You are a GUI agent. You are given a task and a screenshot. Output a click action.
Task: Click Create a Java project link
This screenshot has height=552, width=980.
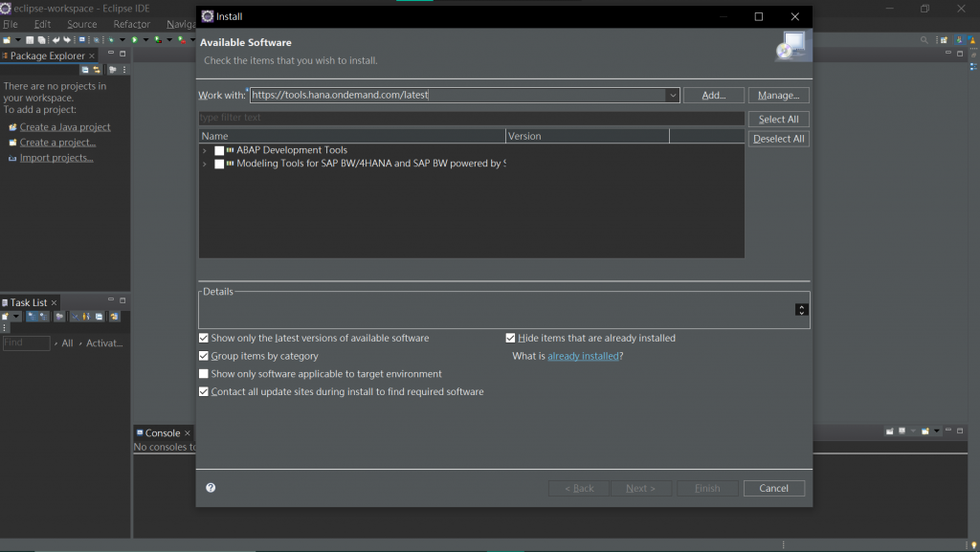point(65,127)
